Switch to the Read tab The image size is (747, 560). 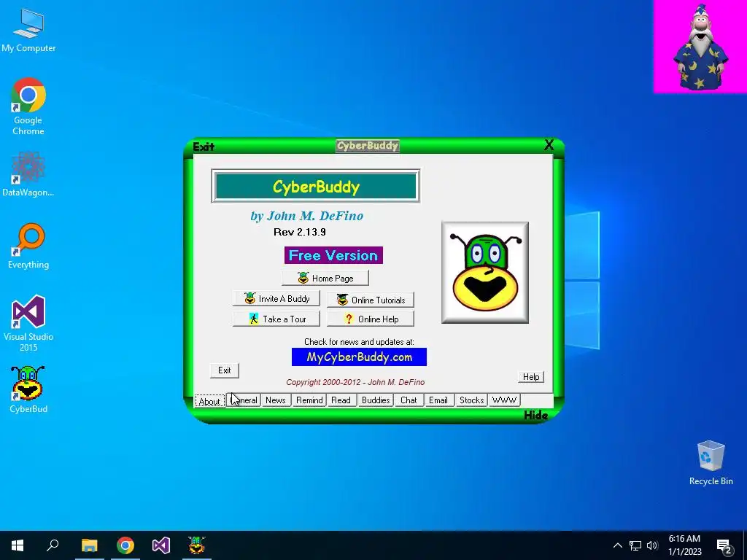click(x=341, y=400)
